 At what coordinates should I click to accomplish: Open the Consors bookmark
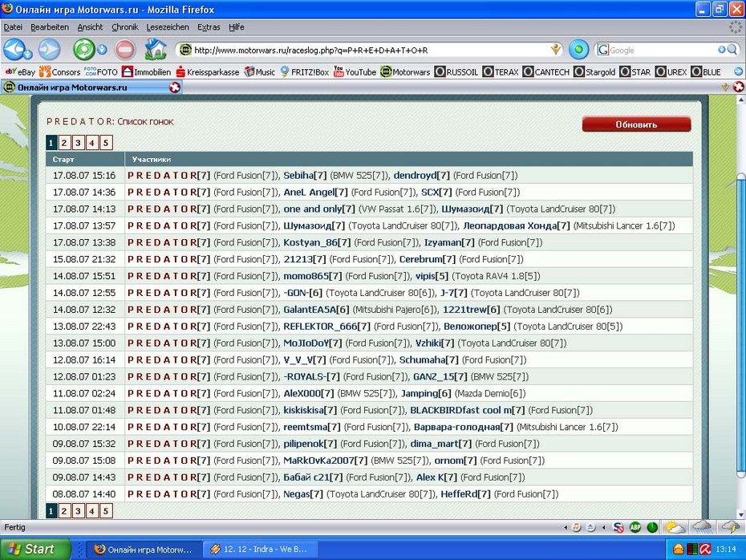pos(60,72)
